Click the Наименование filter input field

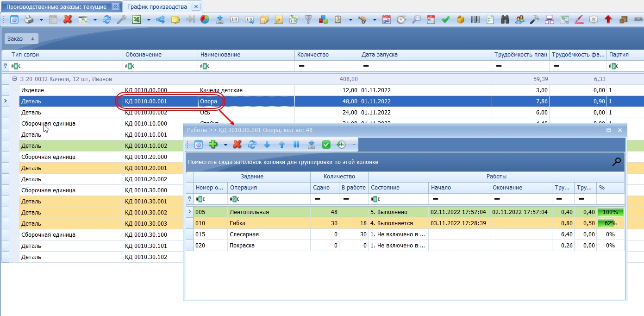[246, 66]
